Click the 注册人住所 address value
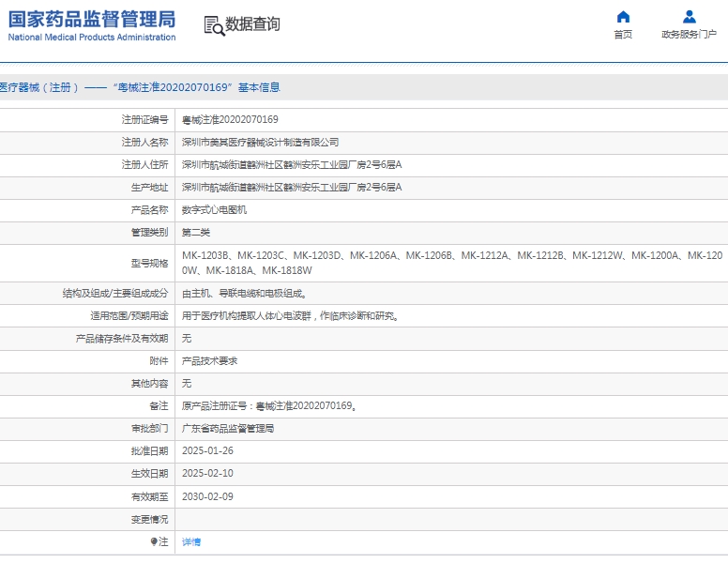728x563 pixels. [x=292, y=164]
